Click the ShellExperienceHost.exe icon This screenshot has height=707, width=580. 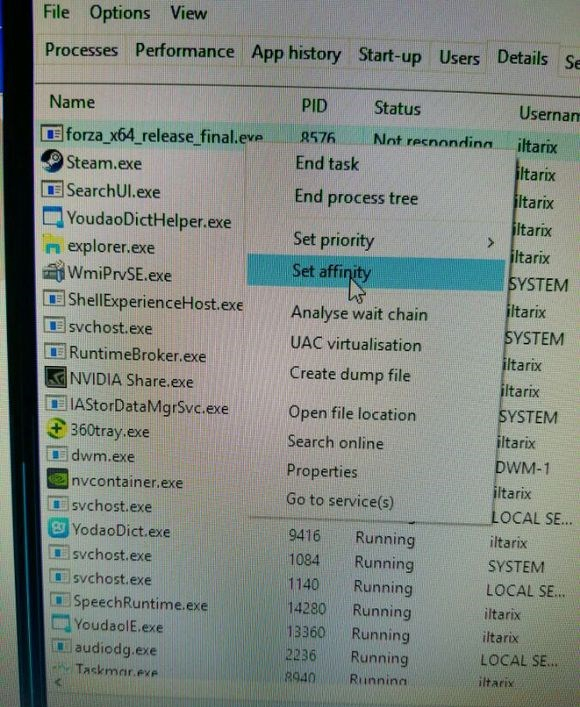(x=54, y=299)
